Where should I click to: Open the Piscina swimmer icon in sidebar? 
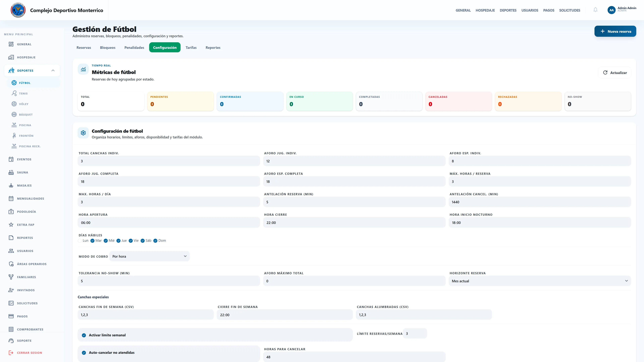tap(14, 125)
